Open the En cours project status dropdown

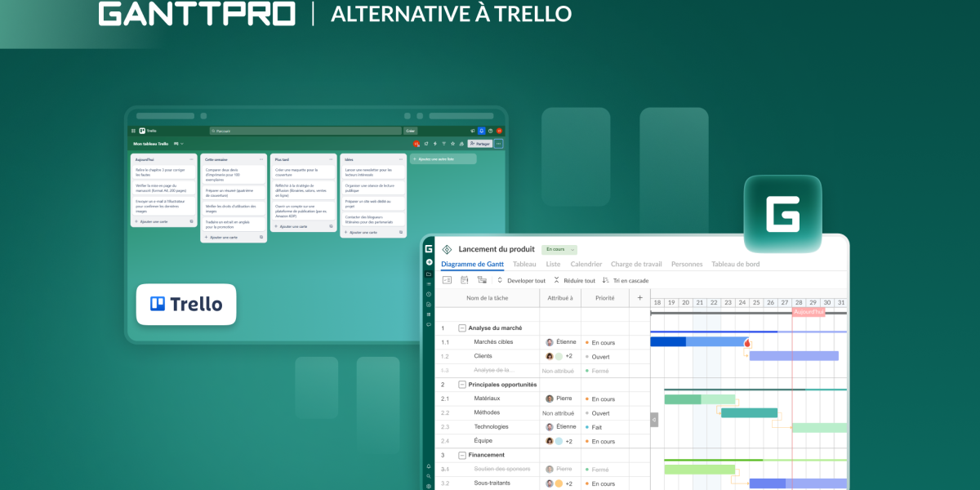click(559, 249)
